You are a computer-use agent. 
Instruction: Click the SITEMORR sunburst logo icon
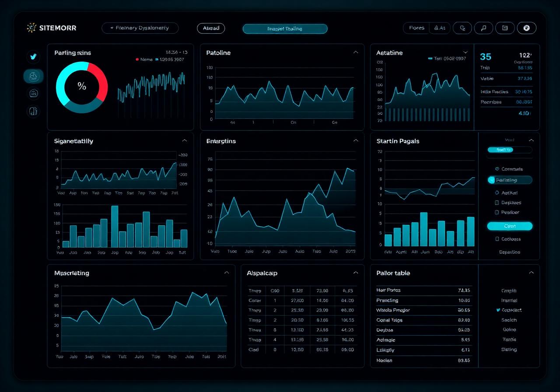(x=31, y=28)
